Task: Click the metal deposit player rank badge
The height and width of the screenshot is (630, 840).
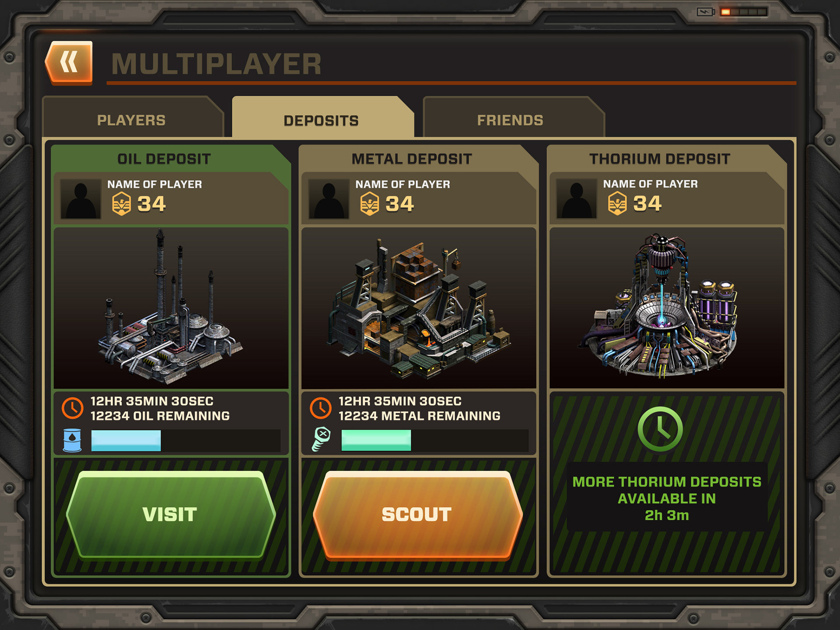Action: point(370,204)
